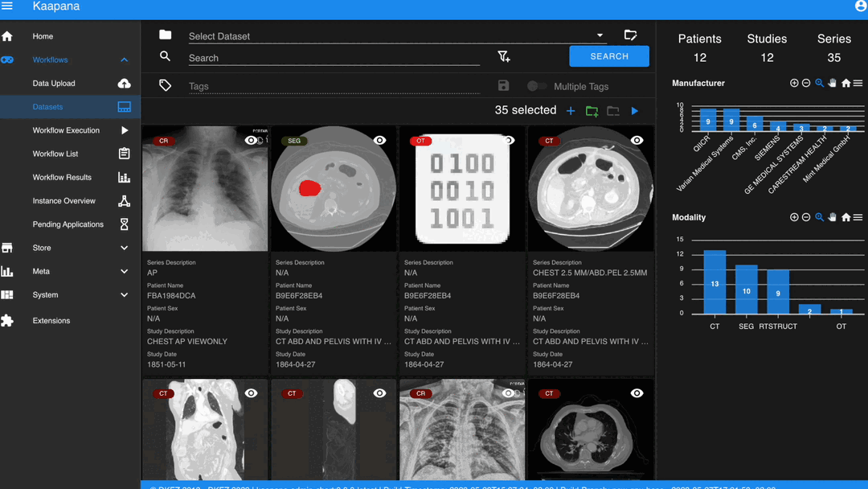Screen dimensions: 868x489
Task: Zoom out on the Modality chart
Action: tap(806, 217)
